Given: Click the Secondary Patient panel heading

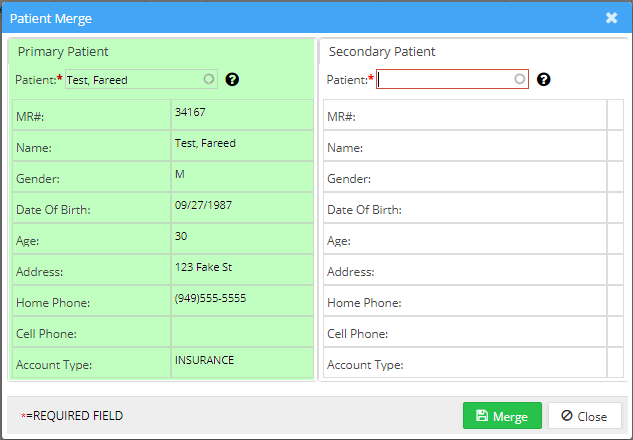Looking at the screenshot, I should tap(382, 52).
